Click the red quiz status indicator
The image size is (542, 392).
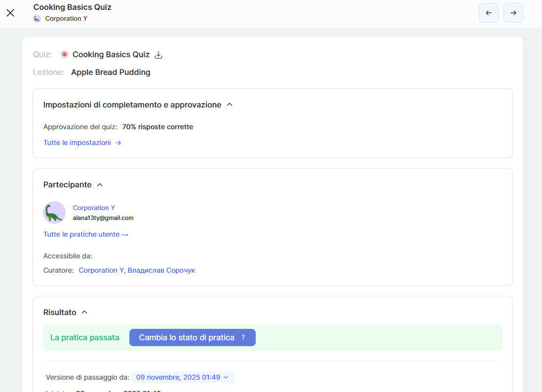pyautogui.click(x=65, y=55)
